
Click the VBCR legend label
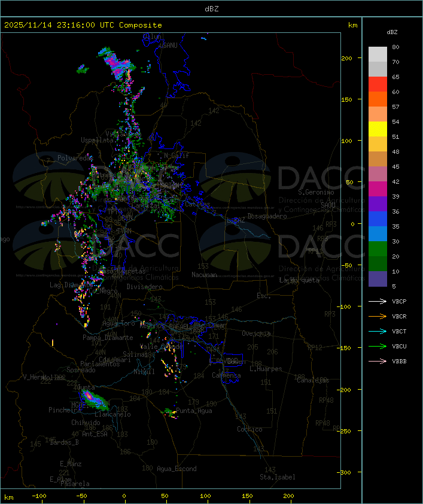(x=399, y=317)
